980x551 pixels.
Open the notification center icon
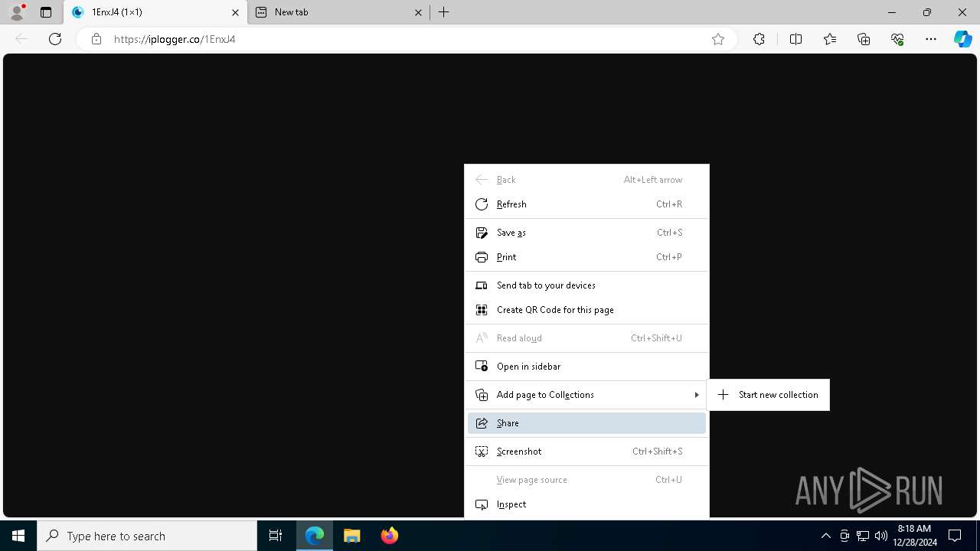tap(955, 536)
